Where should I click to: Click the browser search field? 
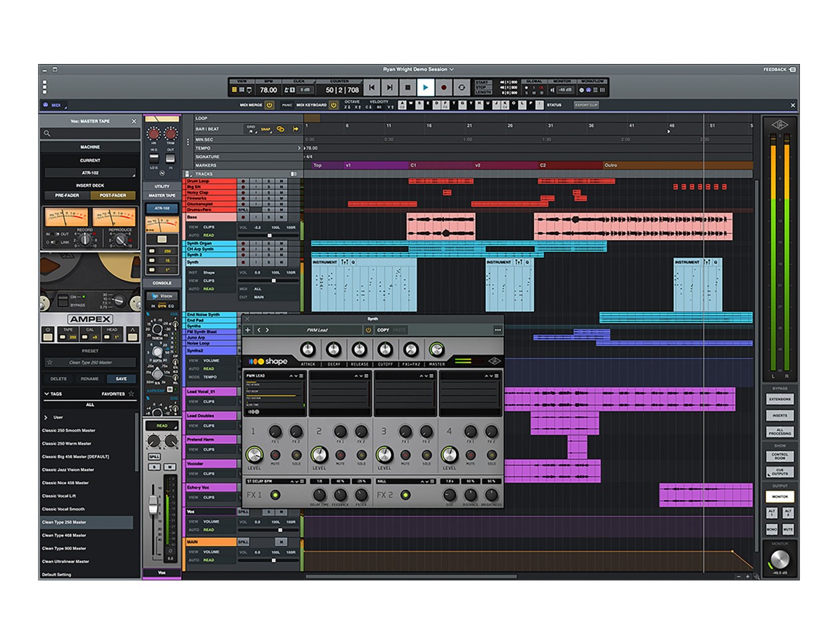[90, 133]
